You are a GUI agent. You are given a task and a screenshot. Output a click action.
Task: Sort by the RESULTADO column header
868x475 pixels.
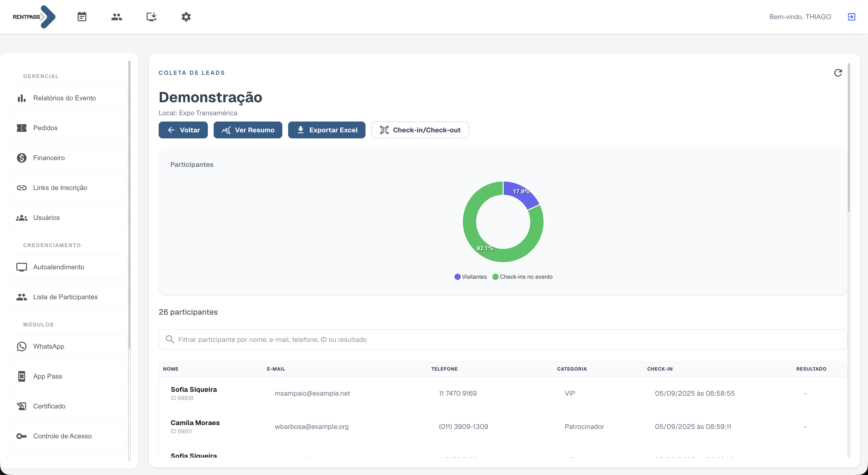(x=811, y=369)
